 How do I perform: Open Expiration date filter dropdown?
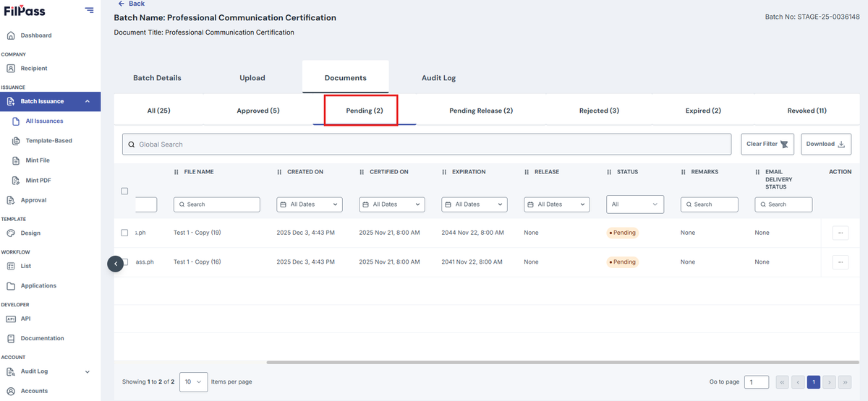pos(475,204)
